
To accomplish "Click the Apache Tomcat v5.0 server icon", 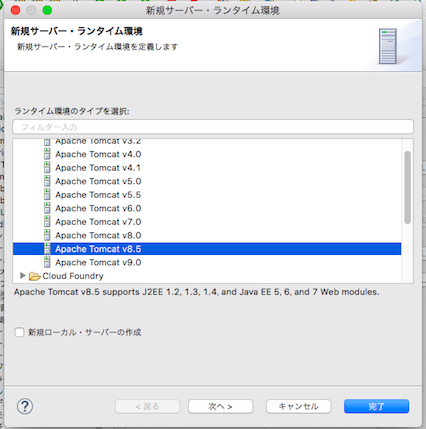I will click(x=47, y=181).
